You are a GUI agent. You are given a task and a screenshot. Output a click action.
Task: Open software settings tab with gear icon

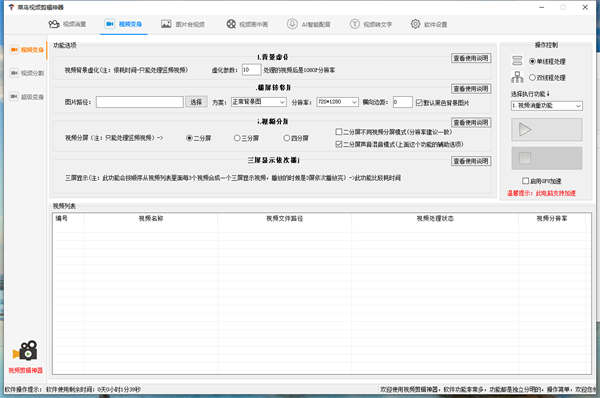click(x=429, y=24)
